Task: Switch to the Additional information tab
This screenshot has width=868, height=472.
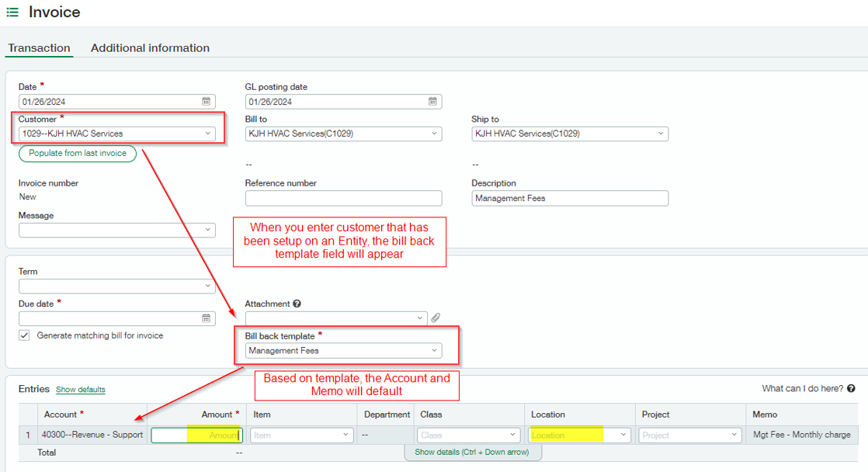Action: pos(150,47)
